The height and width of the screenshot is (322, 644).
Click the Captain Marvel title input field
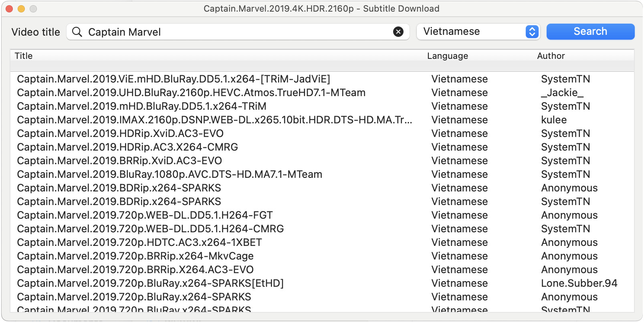pyautogui.click(x=236, y=32)
